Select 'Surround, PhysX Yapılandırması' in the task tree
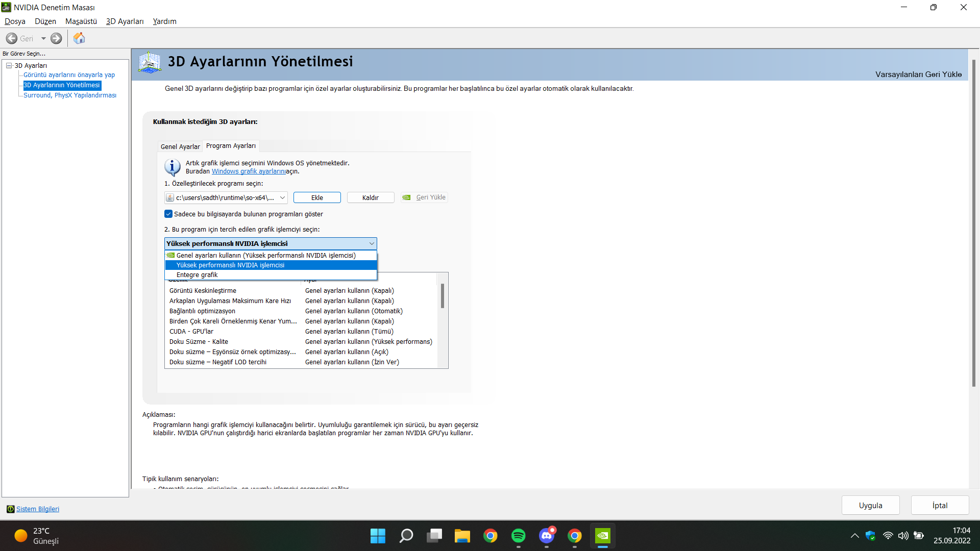 click(70, 95)
